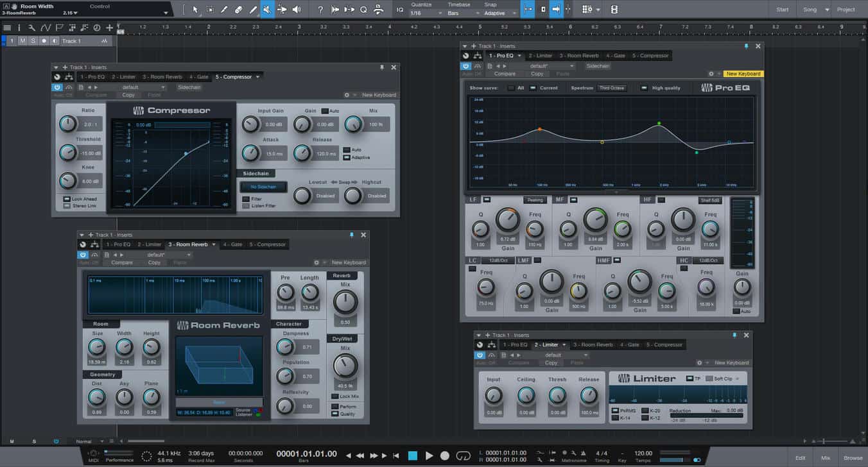The image size is (868, 467).
Task: Click the Limiter Ceiling knob
Action: tap(526, 395)
